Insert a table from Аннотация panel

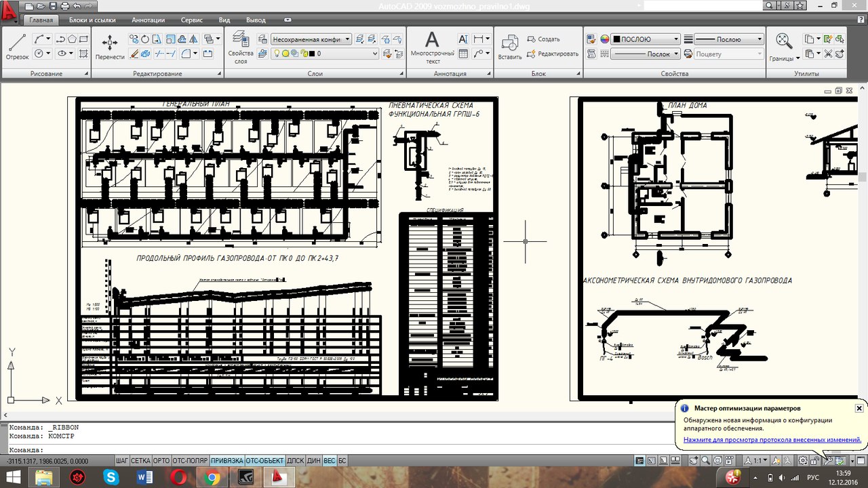pyautogui.click(x=464, y=54)
